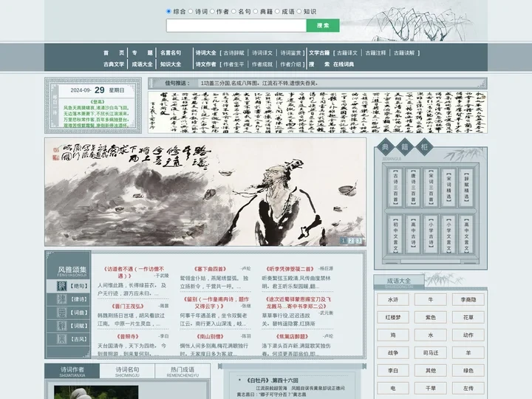Click the 司马迁 idiom tag

(x=431, y=353)
